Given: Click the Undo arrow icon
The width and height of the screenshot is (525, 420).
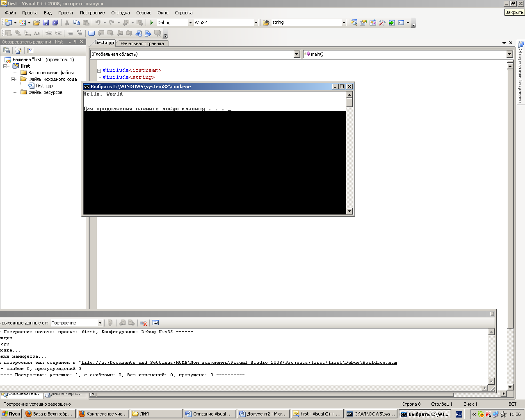Looking at the screenshot, I should [98, 23].
